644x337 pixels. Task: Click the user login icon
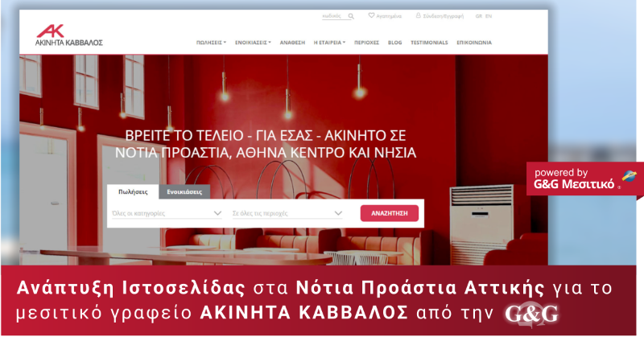pyautogui.click(x=418, y=15)
